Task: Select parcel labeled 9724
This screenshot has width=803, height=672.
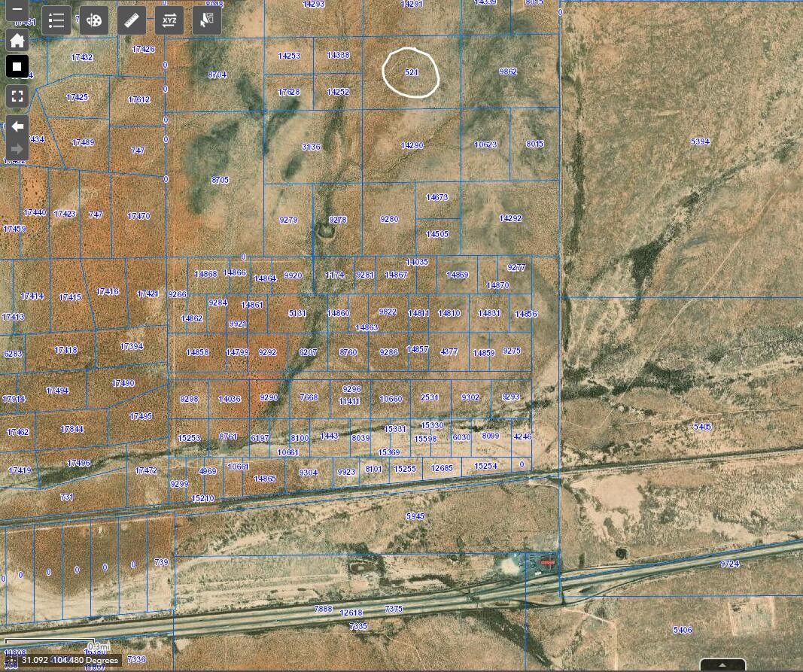Action: click(x=729, y=564)
